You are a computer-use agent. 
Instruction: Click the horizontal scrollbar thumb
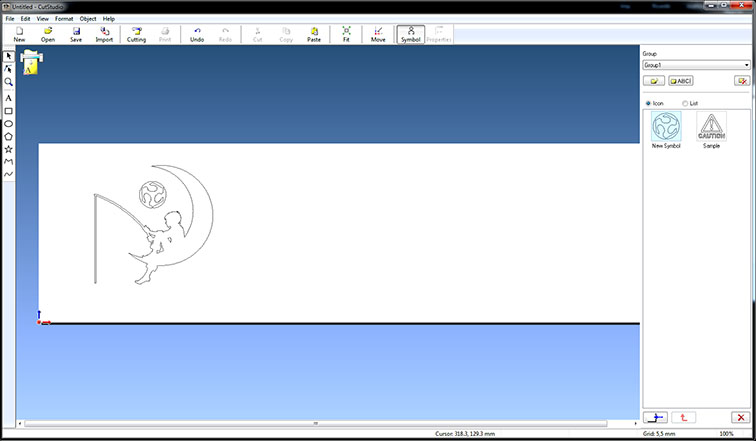coord(316,424)
